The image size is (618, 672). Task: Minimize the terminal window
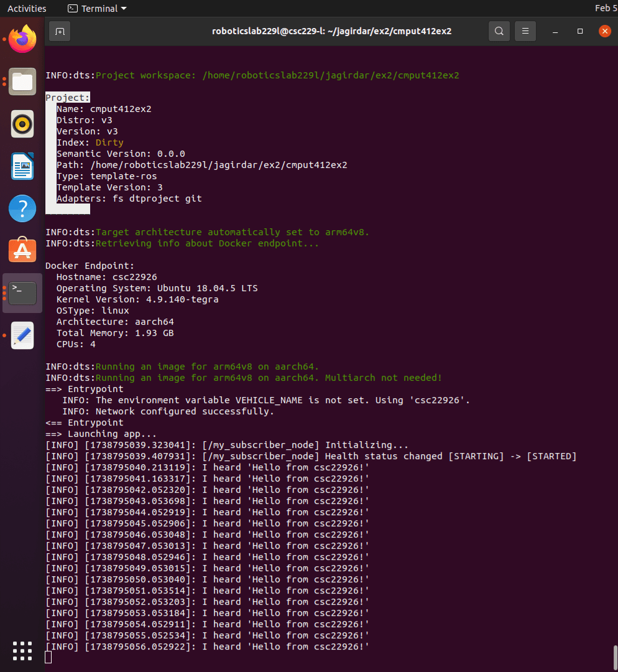click(555, 31)
